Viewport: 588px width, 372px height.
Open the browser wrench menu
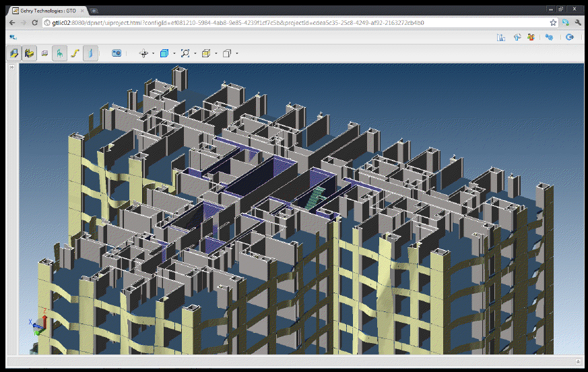point(578,22)
